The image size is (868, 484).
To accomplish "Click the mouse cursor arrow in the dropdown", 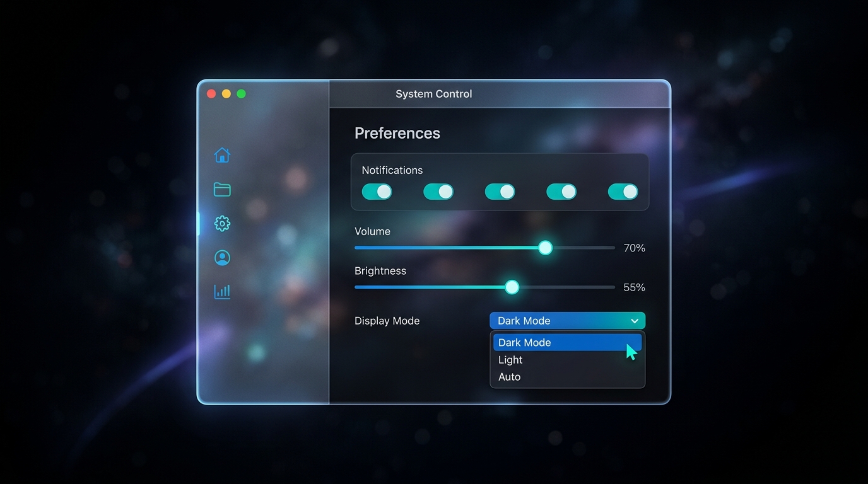I will [630, 351].
